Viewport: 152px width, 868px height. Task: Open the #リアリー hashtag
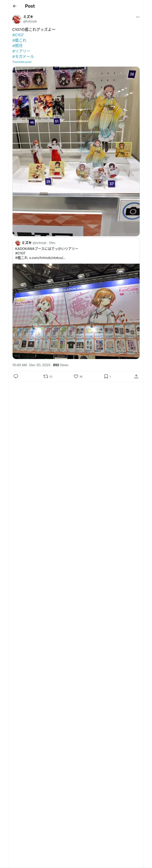[x=21, y=51]
